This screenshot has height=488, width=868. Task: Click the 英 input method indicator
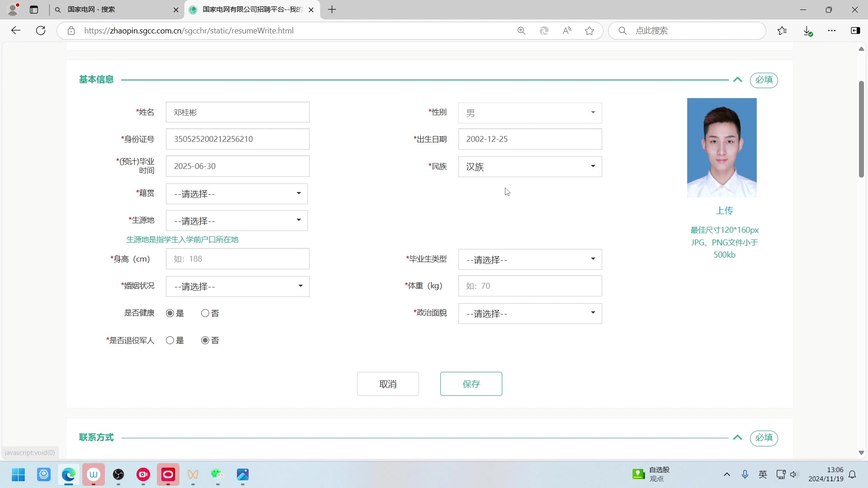pos(763,474)
